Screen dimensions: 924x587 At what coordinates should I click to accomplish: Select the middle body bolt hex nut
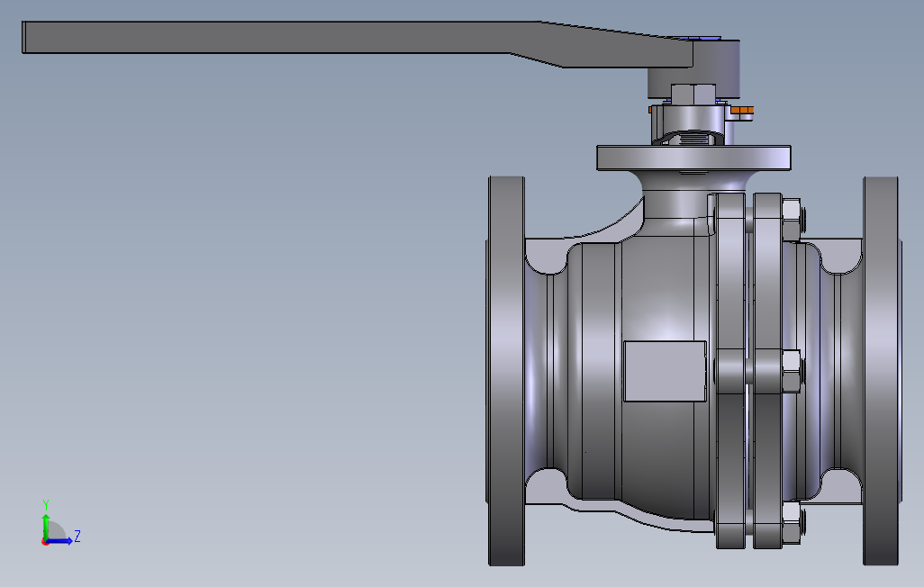coord(792,371)
